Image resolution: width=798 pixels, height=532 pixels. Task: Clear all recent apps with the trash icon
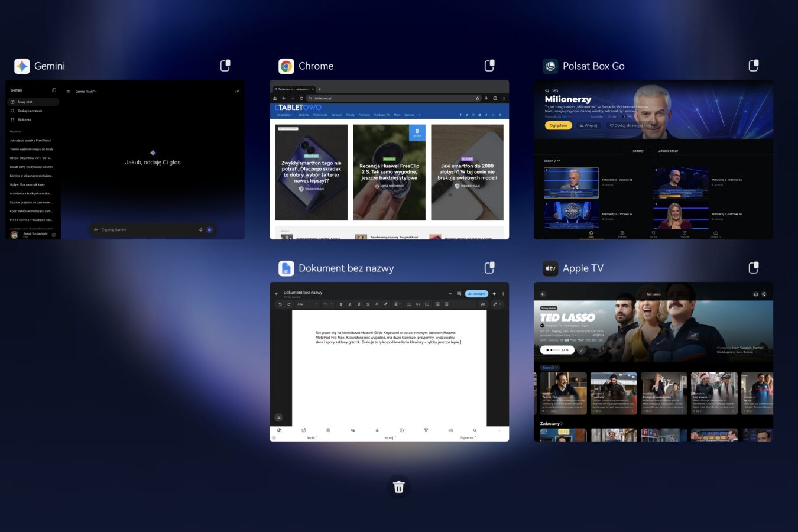pos(399,487)
